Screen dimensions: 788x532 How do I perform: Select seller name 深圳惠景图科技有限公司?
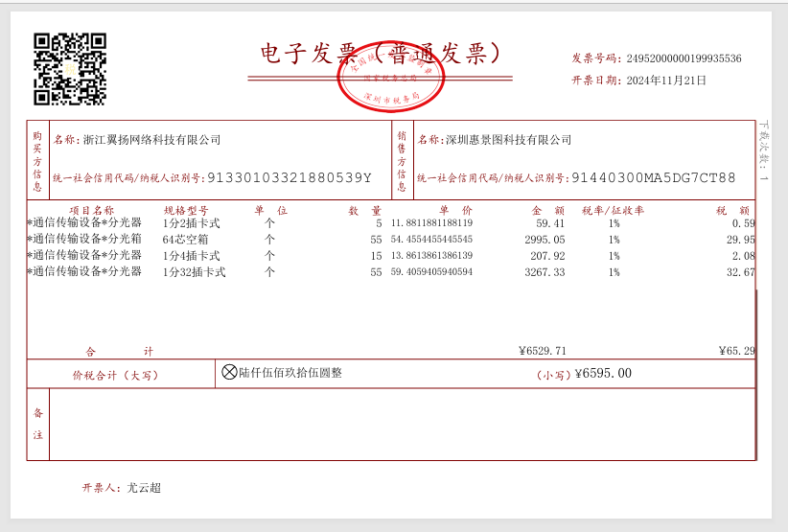coord(508,140)
